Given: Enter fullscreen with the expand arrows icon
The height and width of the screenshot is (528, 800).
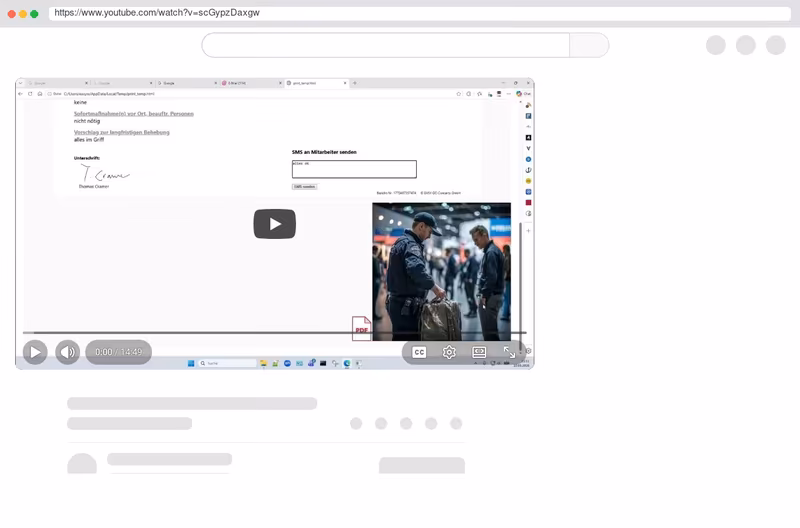Looking at the screenshot, I should click(x=509, y=352).
